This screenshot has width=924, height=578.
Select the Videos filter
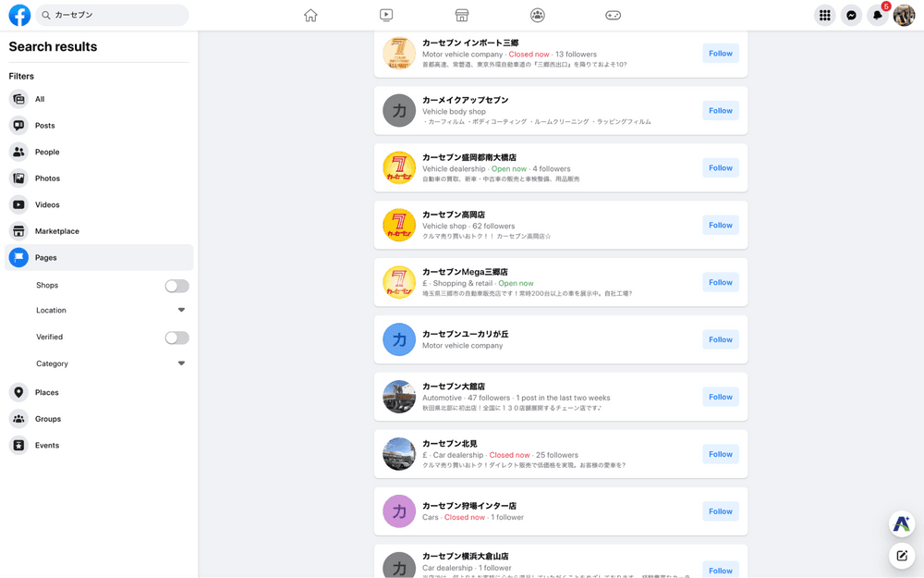click(46, 204)
